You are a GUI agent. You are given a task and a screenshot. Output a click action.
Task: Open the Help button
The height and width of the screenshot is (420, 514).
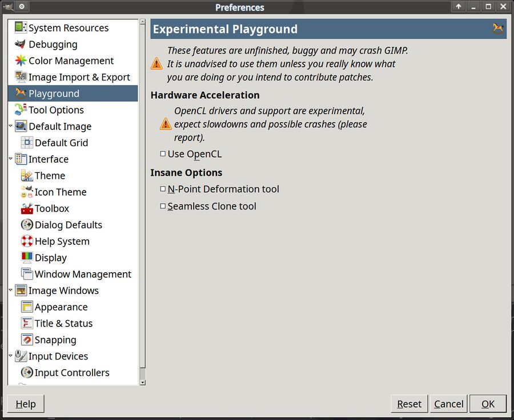click(x=26, y=404)
